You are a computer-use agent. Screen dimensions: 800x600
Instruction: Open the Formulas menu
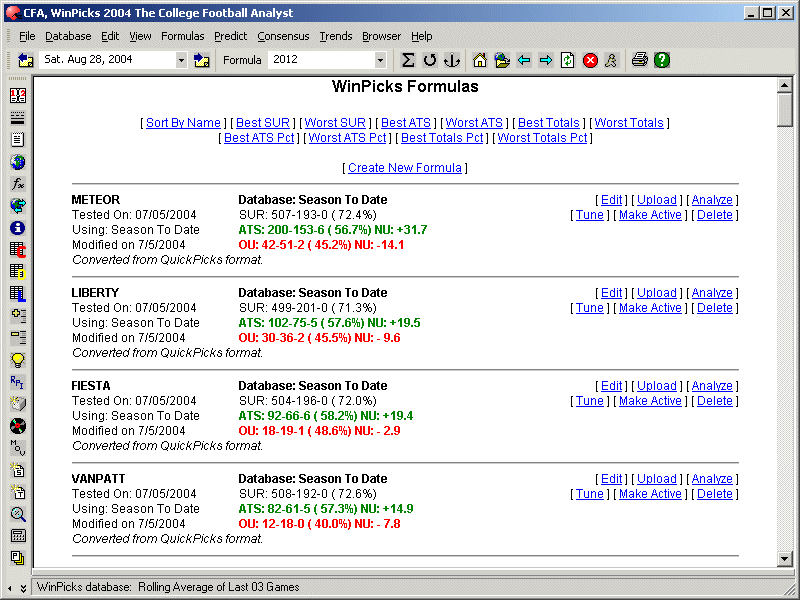182,36
